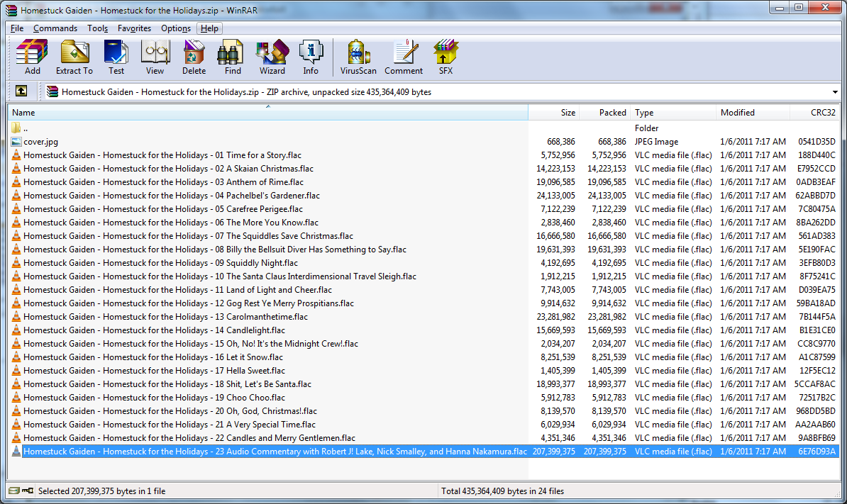Show archive Info
This screenshot has width=847, height=504.
tap(311, 57)
